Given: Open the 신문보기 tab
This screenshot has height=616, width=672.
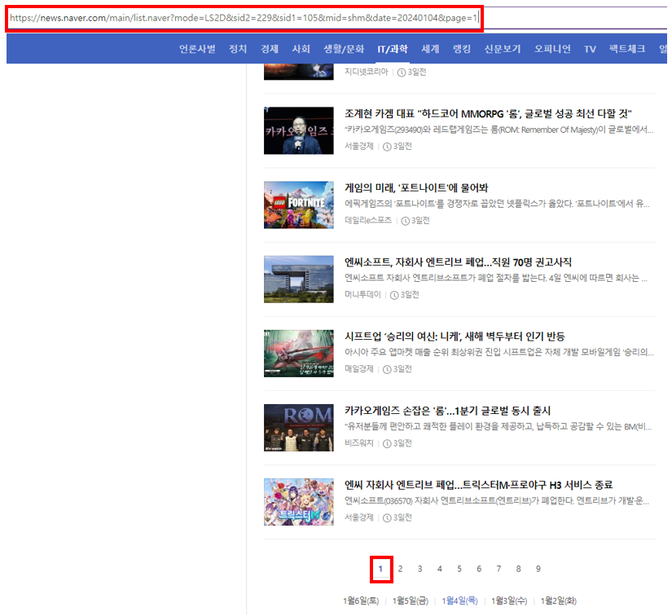Looking at the screenshot, I should 503,49.
